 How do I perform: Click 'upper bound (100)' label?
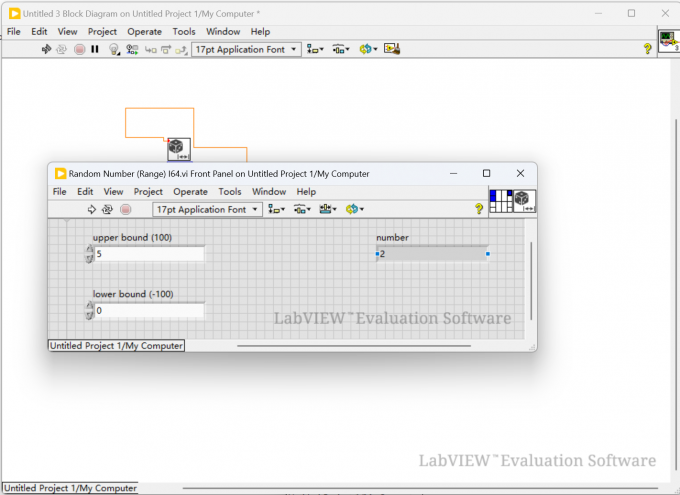coord(132,238)
